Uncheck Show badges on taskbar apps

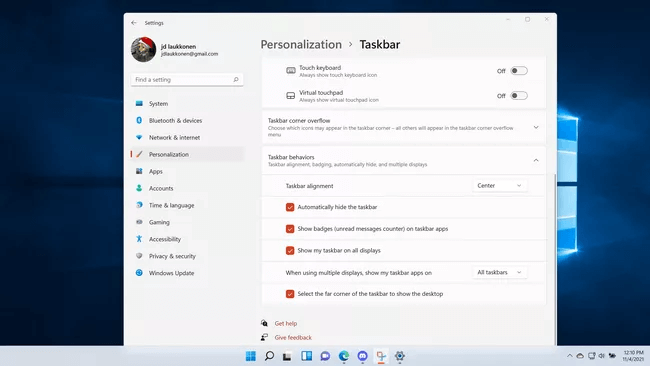point(290,229)
